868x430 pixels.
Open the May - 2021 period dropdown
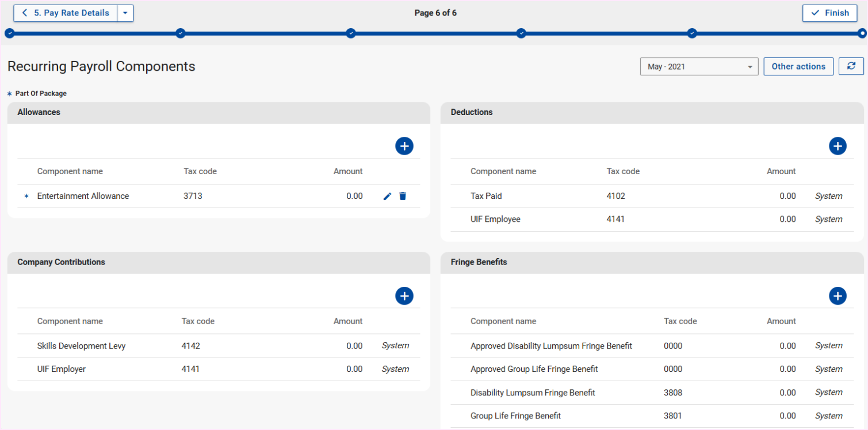click(x=699, y=67)
